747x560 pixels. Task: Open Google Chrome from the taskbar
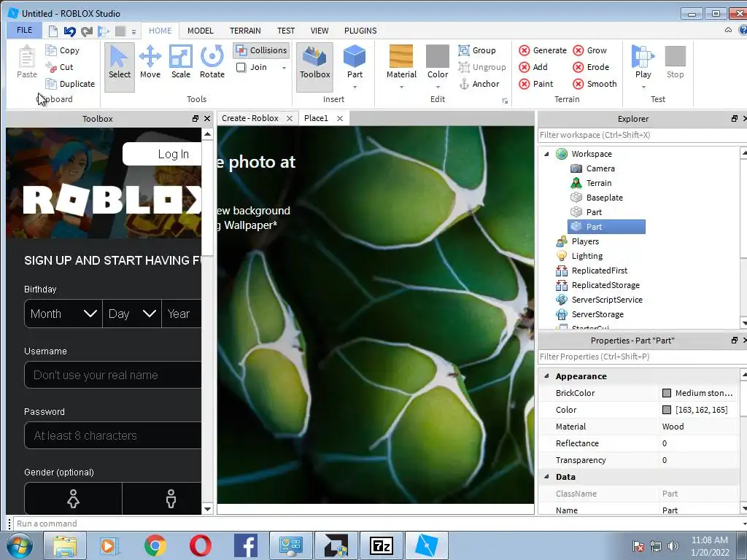pyautogui.click(x=155, y=545)
